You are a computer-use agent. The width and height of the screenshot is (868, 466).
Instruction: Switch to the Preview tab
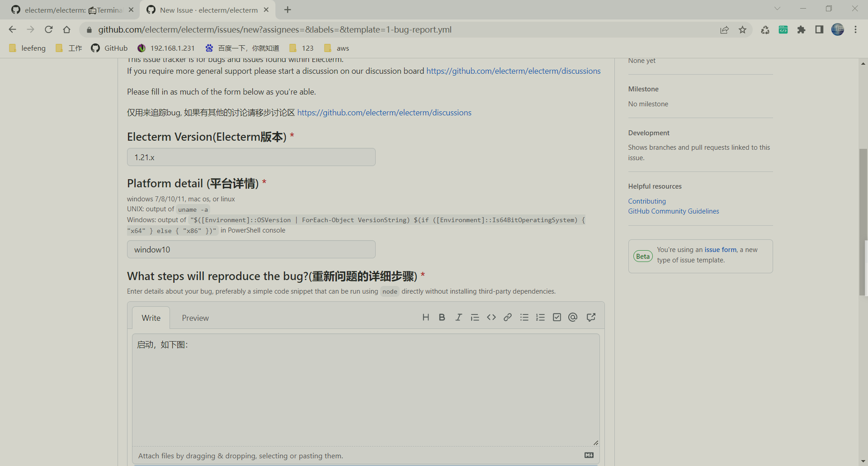[x=195, y=318]
